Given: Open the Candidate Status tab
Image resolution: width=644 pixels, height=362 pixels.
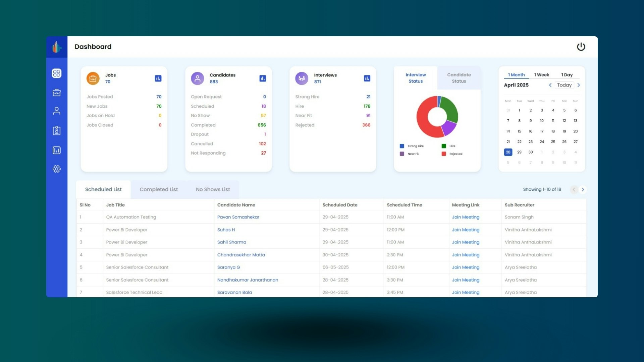Looking at the screenshot, I should pos(459,78).
